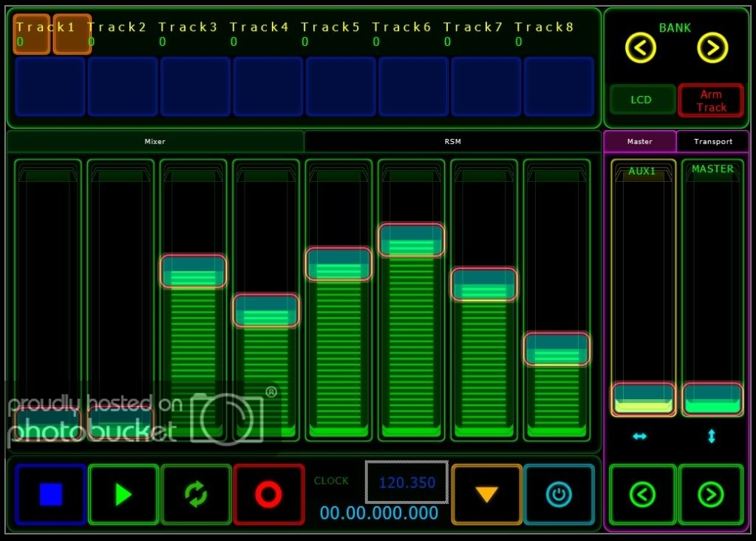Enable the Arm Track button
Image resolution: width=756 pixels, height=541 pixels.
pos(711,101)
